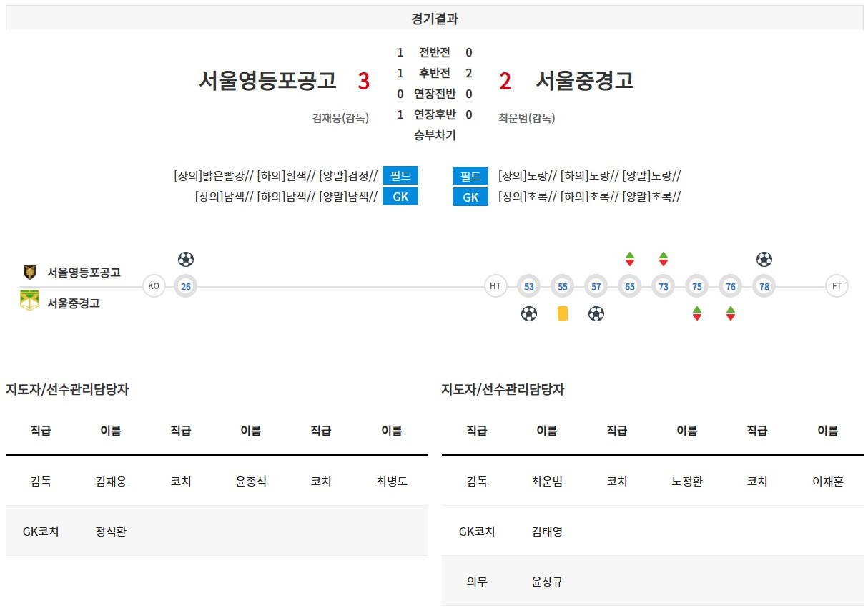The image size is (868, 611).
Task: Click the goal ball icon below minute 57
Action: 596,313
